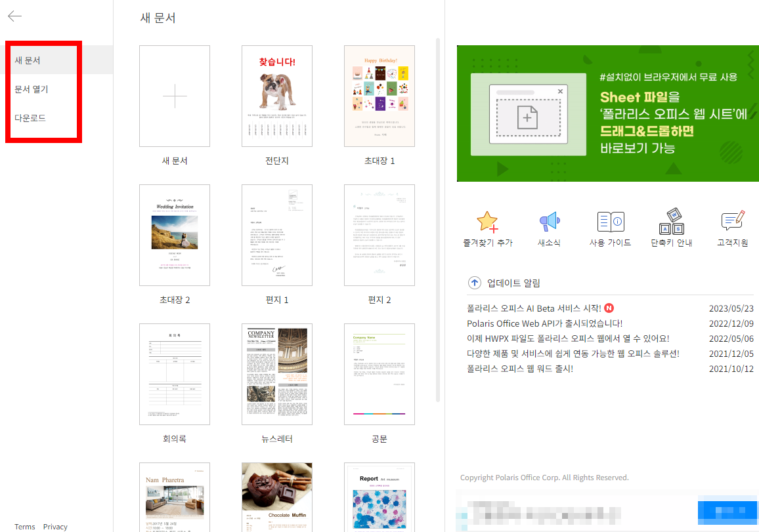
Task: Click the 업데이트 알림 arrow icon
Action: click(474, 283)
